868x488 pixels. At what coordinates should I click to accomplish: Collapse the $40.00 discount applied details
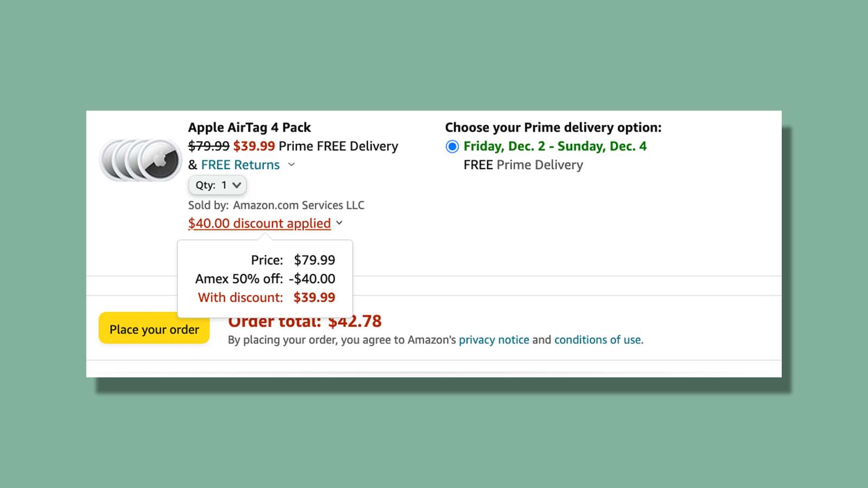tap(340, 223)
